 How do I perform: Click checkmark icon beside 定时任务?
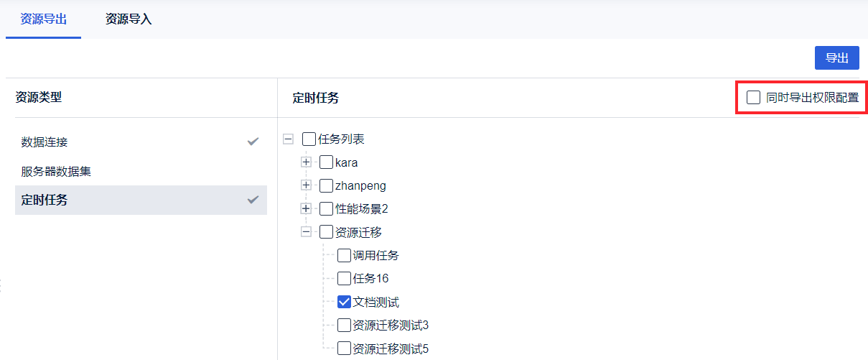tap(253, 200)
